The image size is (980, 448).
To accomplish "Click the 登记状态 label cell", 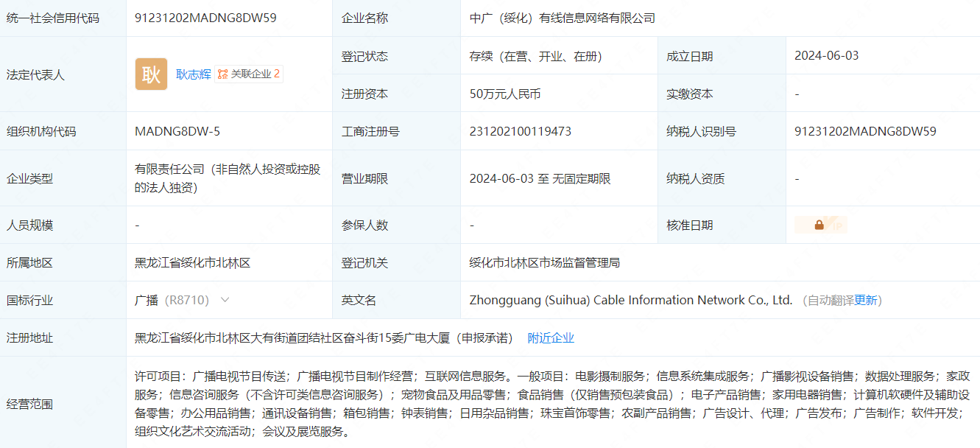I will click(x=397, y=56).
